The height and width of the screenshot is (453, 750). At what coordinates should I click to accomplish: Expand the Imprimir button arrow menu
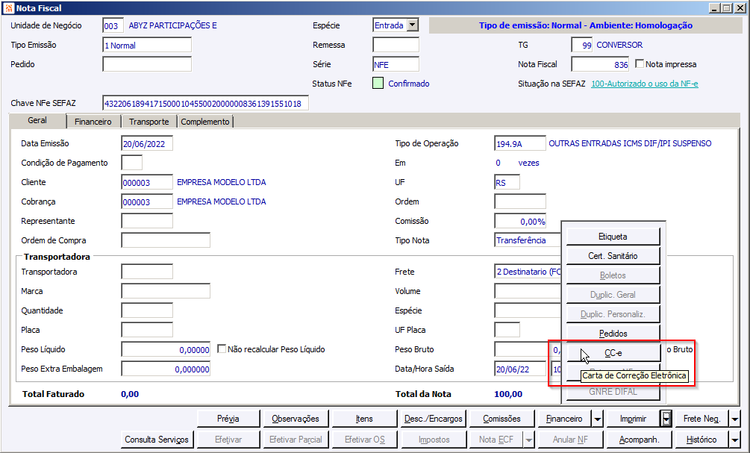point(666,419)
